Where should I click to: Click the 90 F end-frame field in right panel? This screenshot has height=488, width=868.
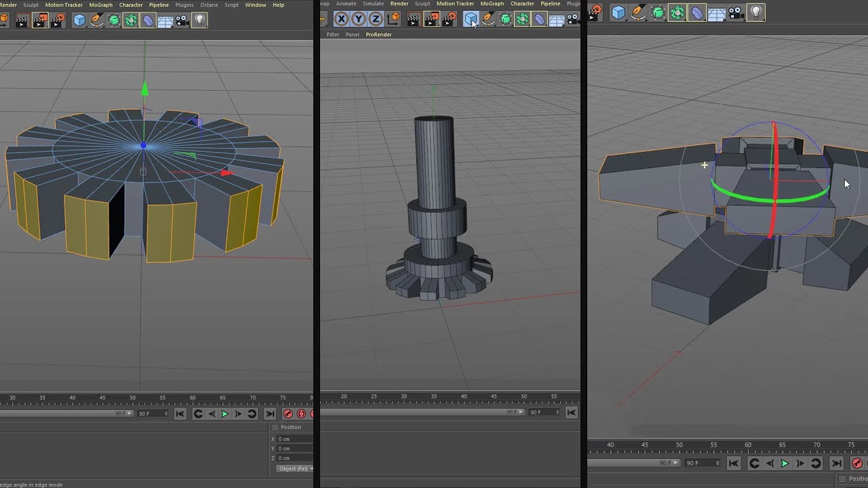point(702,463)
